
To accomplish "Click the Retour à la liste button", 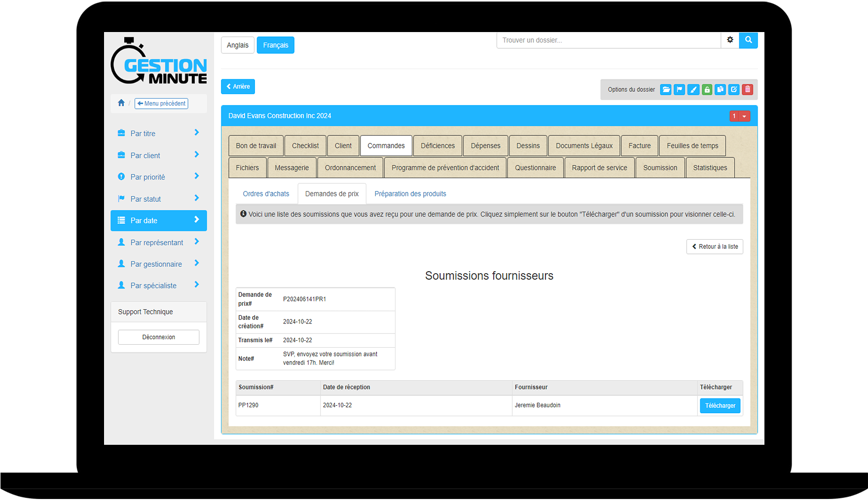I will (715, 247).
